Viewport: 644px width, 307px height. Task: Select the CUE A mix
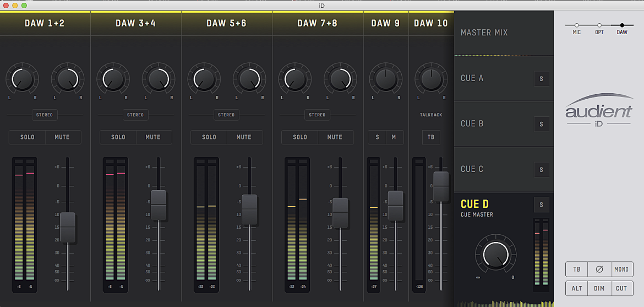click(504, 78)
